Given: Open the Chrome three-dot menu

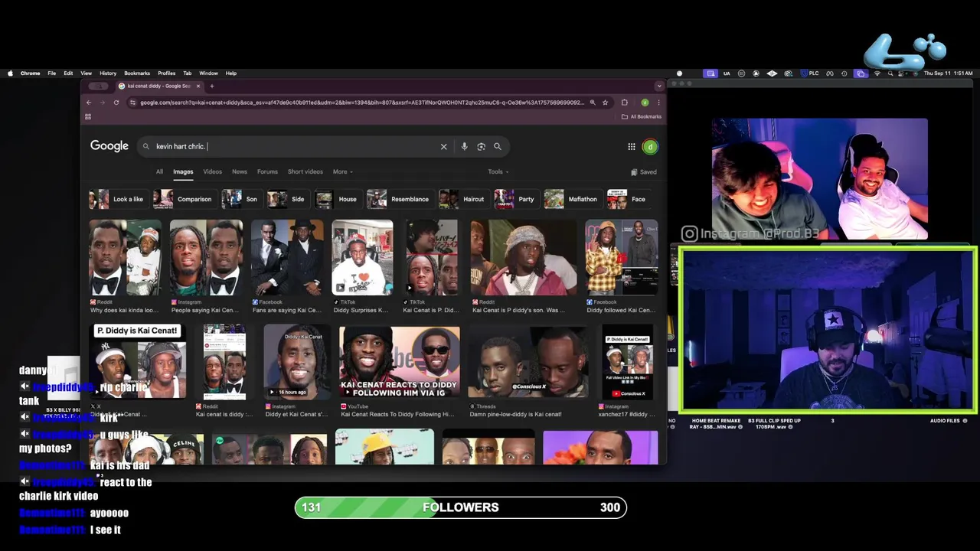Looking at the screenshot, I should pyautogui.click(x=658, y=103).
